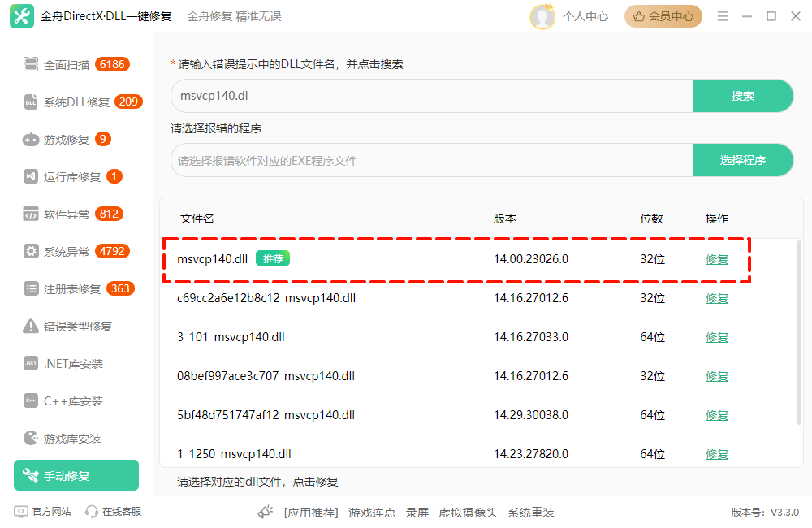Viewport: 812px width, 528px height.
Task: Click the 错误类型修复 warning triangle icon
Action: pos(31,326)
